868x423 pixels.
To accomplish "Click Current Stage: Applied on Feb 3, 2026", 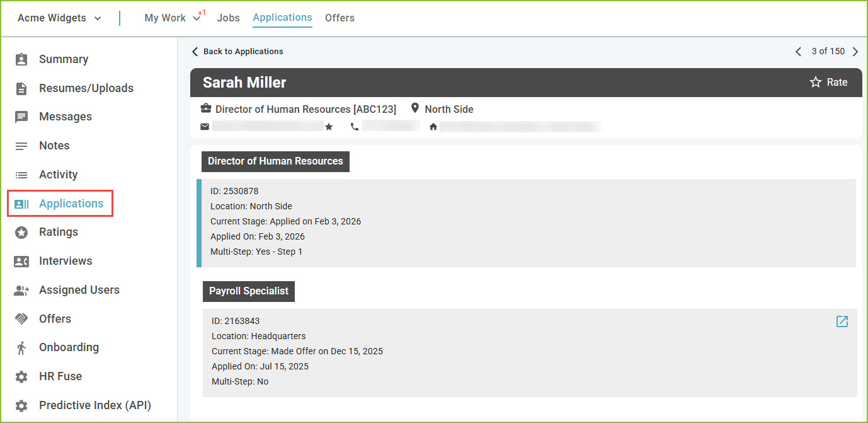I will click(x=286, y=221).
